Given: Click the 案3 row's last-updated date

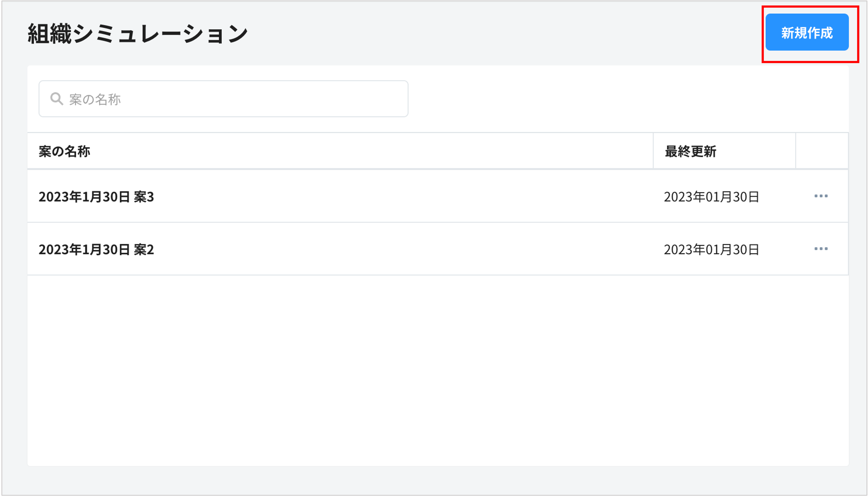Looking at the screenshot, I should (x=711, y=197).
